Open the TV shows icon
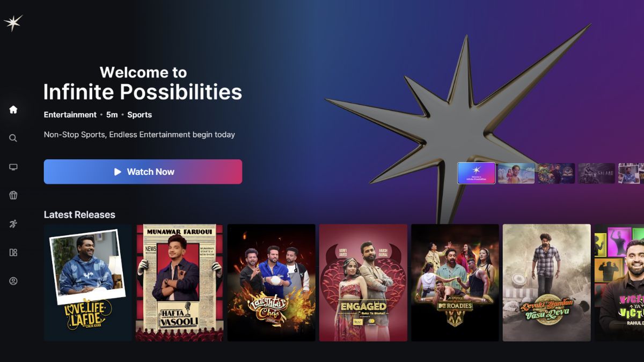 click(x=13, y=167)
